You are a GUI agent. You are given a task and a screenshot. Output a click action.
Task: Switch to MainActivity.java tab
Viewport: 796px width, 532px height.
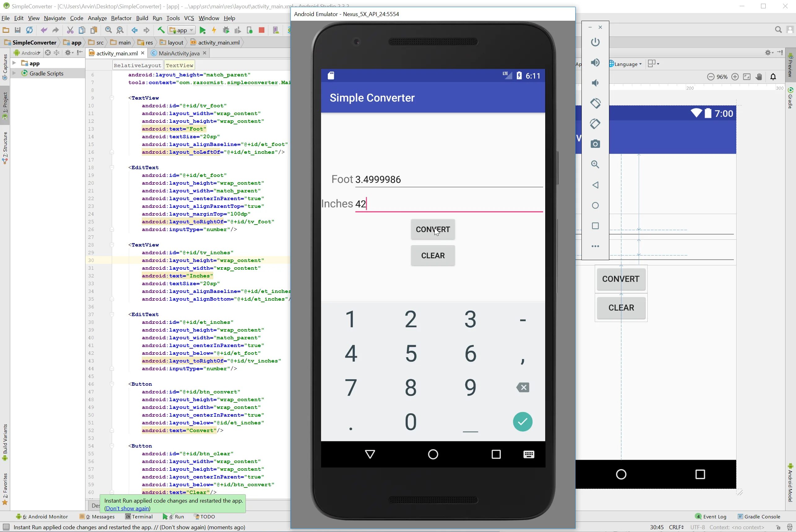(179, 53)
